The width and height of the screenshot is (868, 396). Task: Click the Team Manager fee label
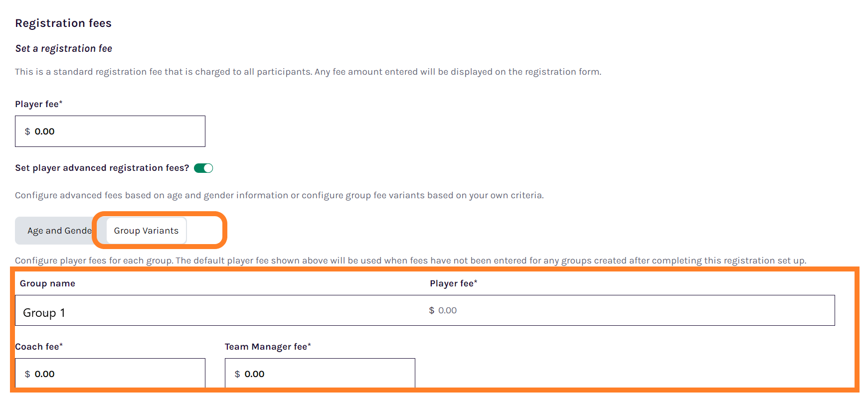pyautogui.click(x=268, y=346)
